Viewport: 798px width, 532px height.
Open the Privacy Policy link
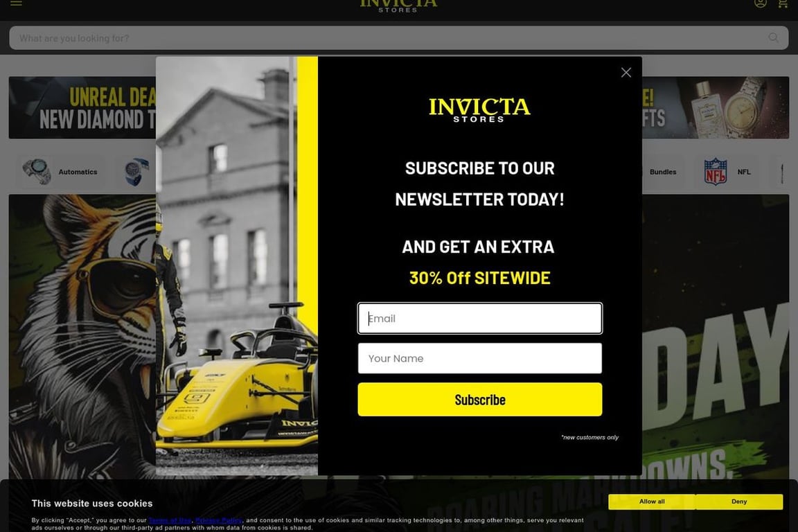click(x=219, y=520)
